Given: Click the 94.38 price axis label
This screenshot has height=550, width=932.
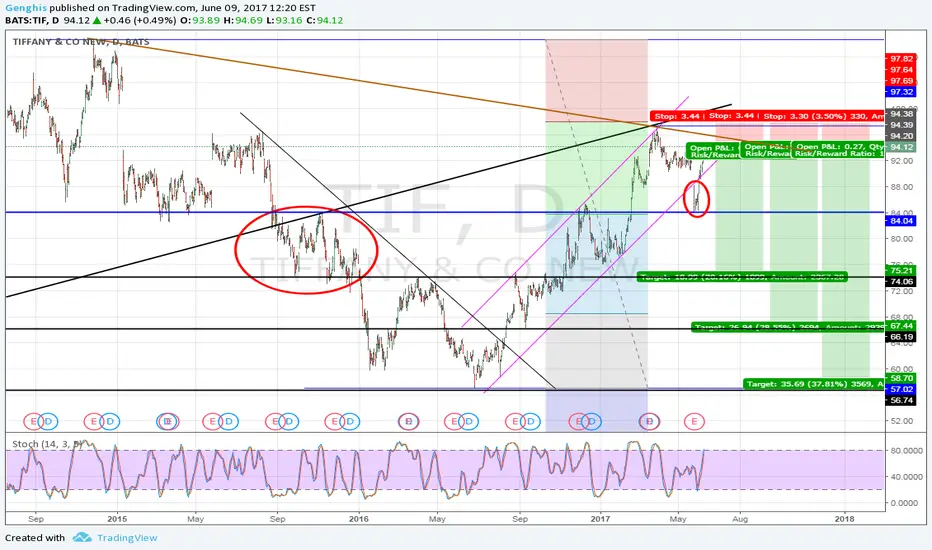Looking at the screenshot, I should (x=901, y=114).
